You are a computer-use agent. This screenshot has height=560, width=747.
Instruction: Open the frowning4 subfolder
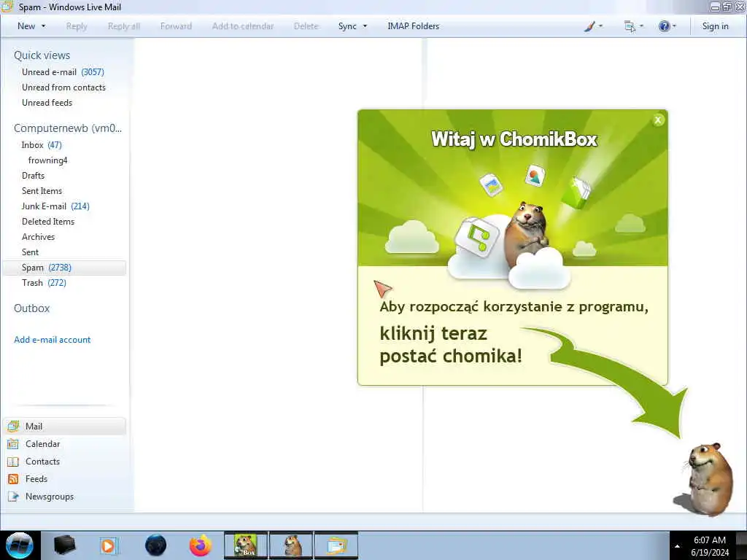[x=47, y=160]
